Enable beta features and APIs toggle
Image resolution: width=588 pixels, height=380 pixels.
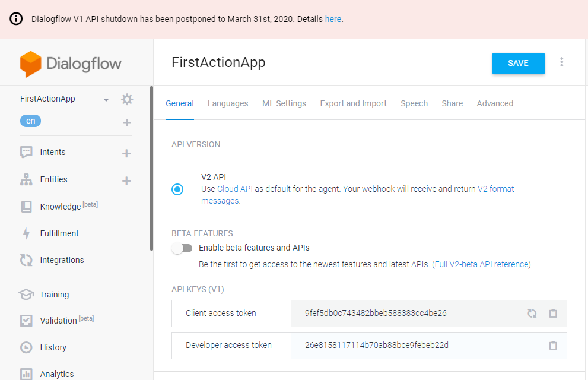point(182,248)
